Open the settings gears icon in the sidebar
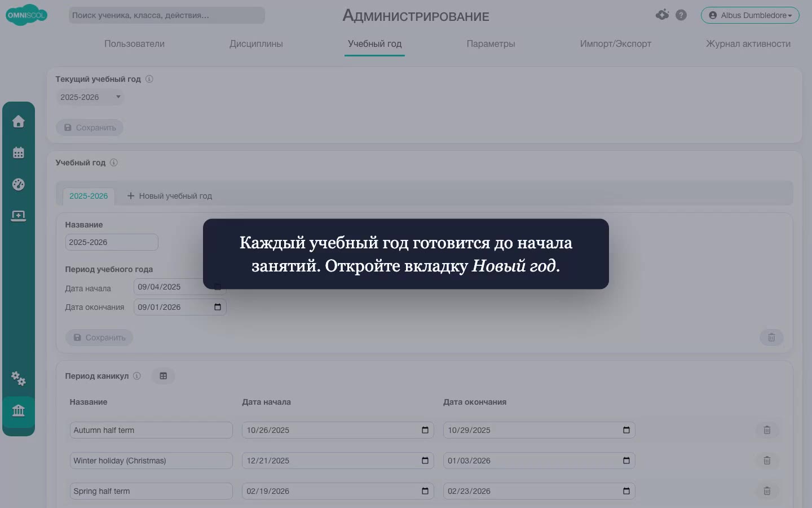This screenshot has height=508, width=812. coord(19,378)
